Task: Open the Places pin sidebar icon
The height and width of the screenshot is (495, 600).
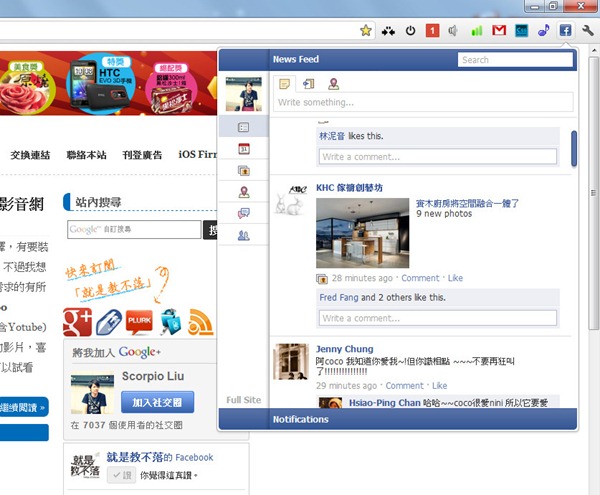Action: pos(243,192)
